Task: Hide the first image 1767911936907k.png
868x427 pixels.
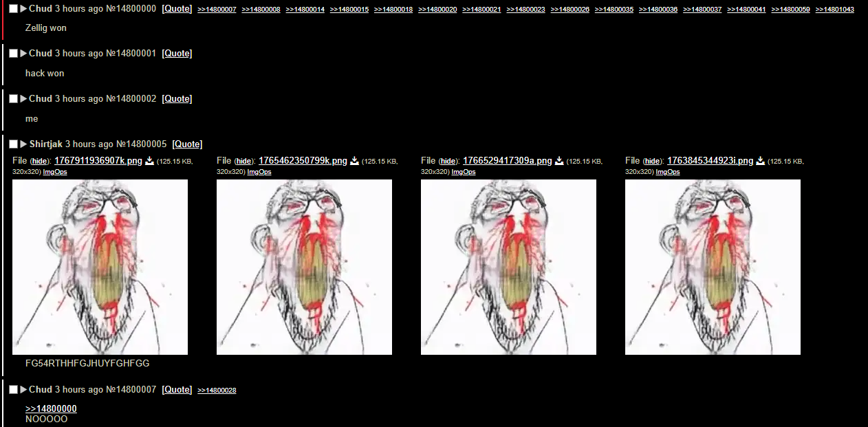Action: pos(40,162)
